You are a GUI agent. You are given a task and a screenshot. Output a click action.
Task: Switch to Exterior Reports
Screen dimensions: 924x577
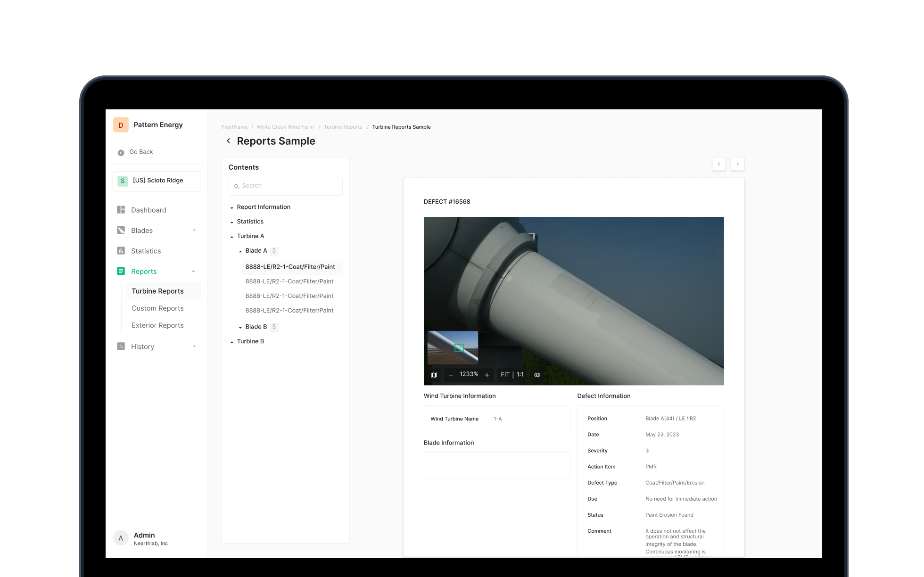pos(157,325)
